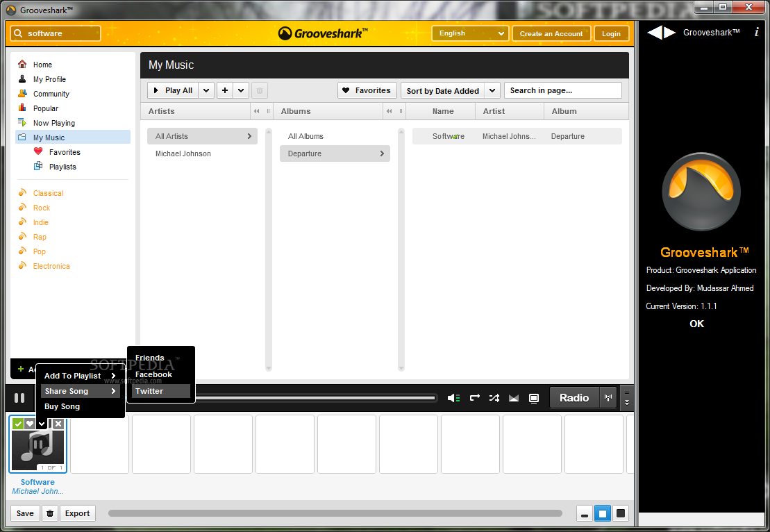Viewport: 770px width, 532px height.
Task: Open Popular chart section
Action: (46, 108)
